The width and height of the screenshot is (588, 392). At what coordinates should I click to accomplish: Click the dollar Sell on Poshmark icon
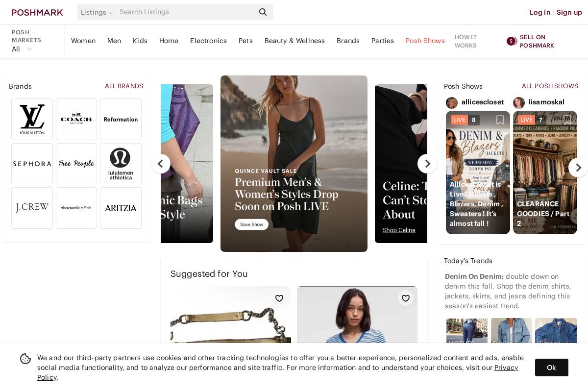(512, 41)
